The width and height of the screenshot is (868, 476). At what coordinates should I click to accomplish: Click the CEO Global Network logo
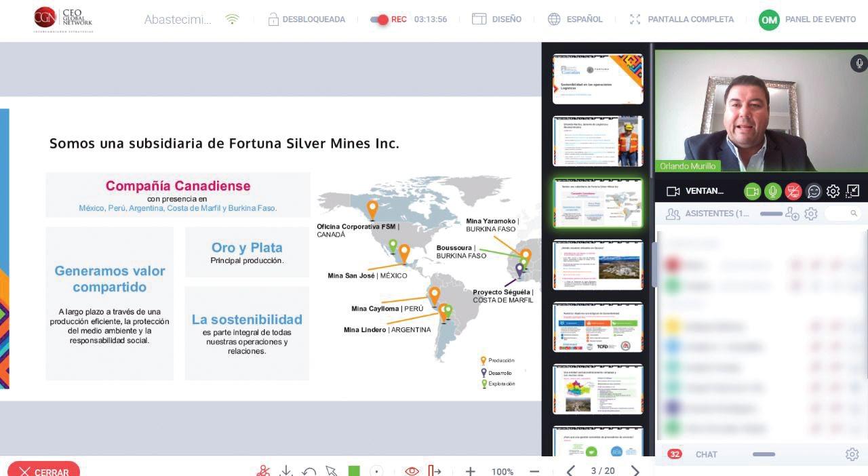pos(63,20)
